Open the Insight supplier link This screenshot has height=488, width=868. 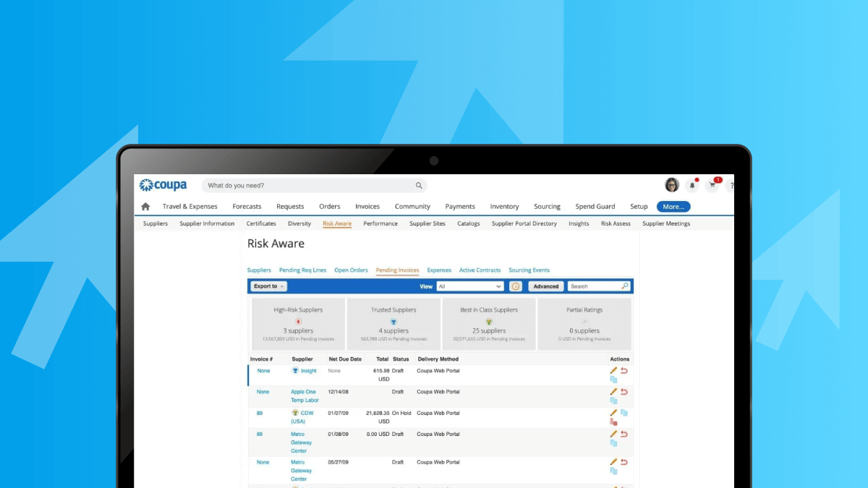point(309,371)
